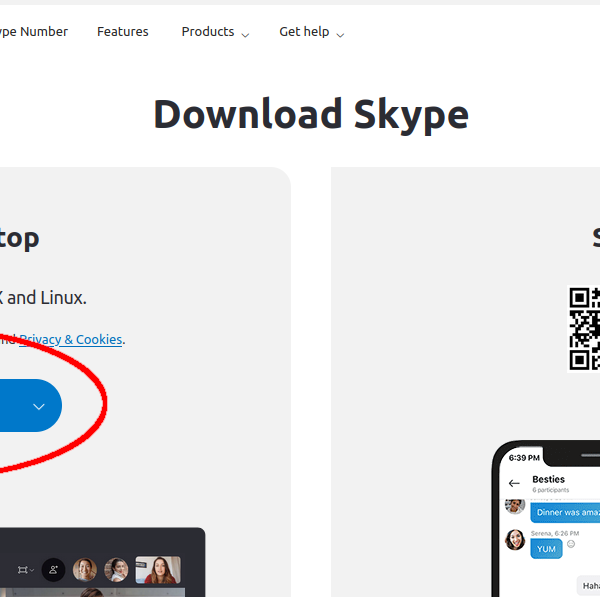Click the add participant icon in call bar
Viewport: 600px width, 597px height.
click(53, 570)
